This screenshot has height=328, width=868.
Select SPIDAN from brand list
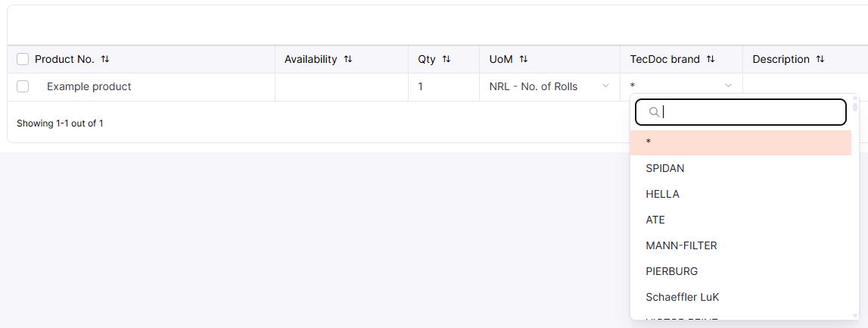coord(665,168)
